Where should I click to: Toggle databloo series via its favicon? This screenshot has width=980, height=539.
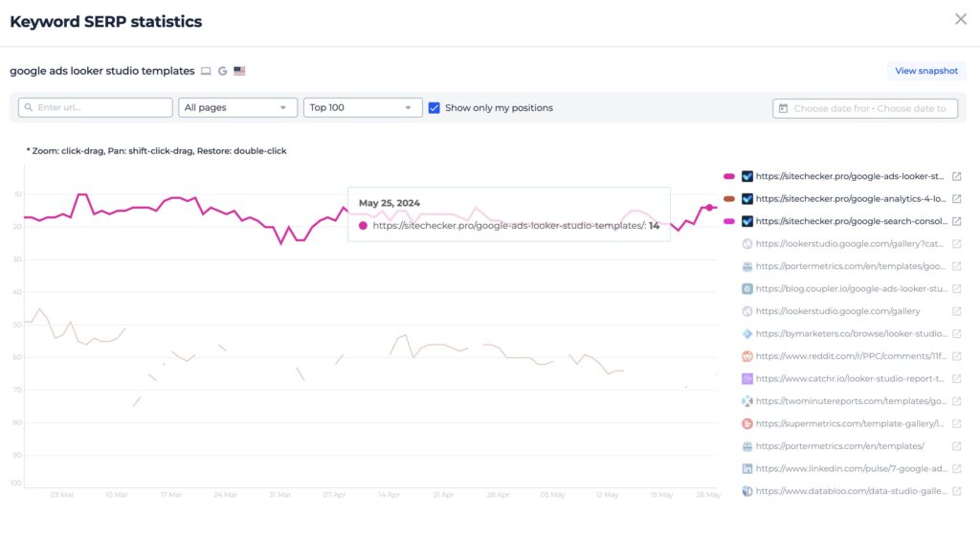tap(746, 491)
